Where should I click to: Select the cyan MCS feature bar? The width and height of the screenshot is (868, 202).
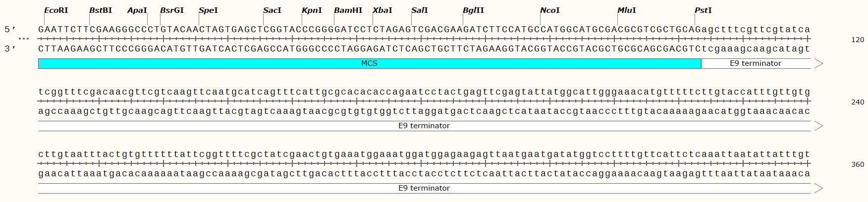(370, 63)
